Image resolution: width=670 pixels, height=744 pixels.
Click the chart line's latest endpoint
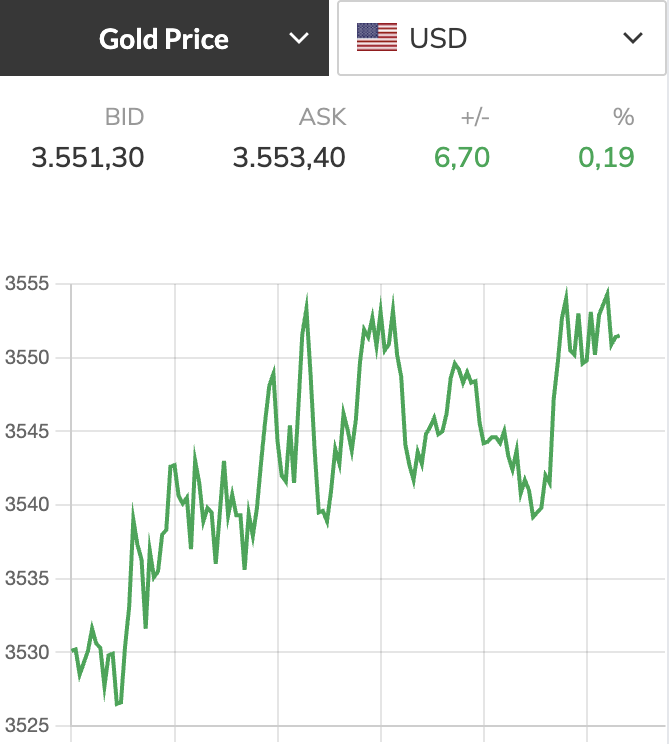(618, 336)
